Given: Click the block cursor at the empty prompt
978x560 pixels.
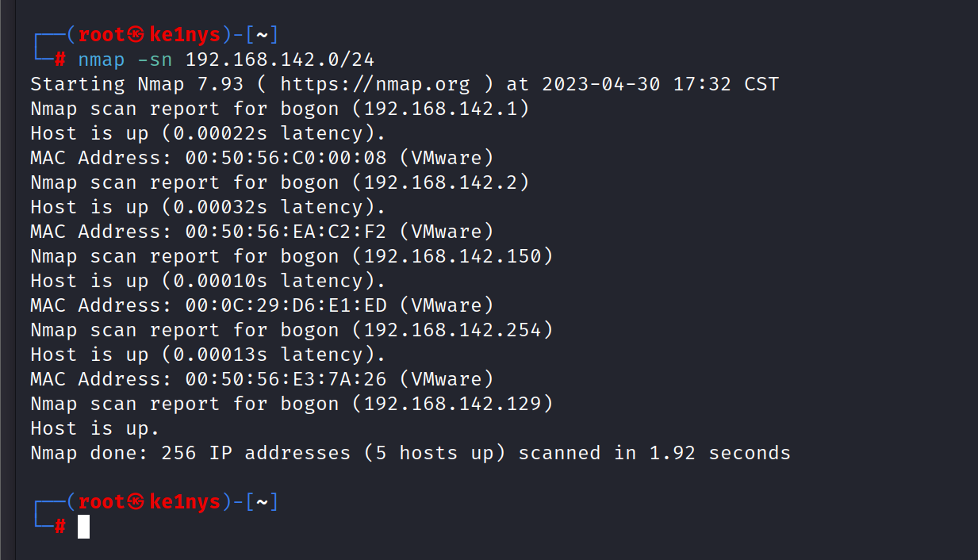Looking at the screenshot, I should 83,527.
